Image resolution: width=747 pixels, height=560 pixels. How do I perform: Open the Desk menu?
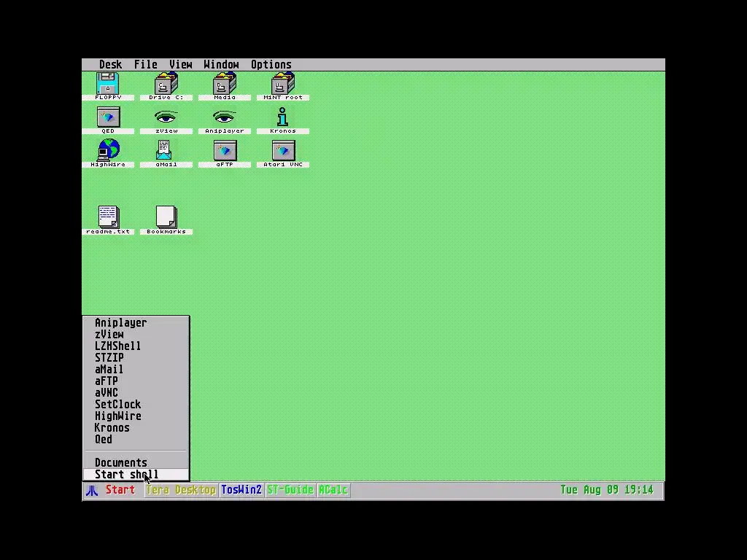(111, 64)
